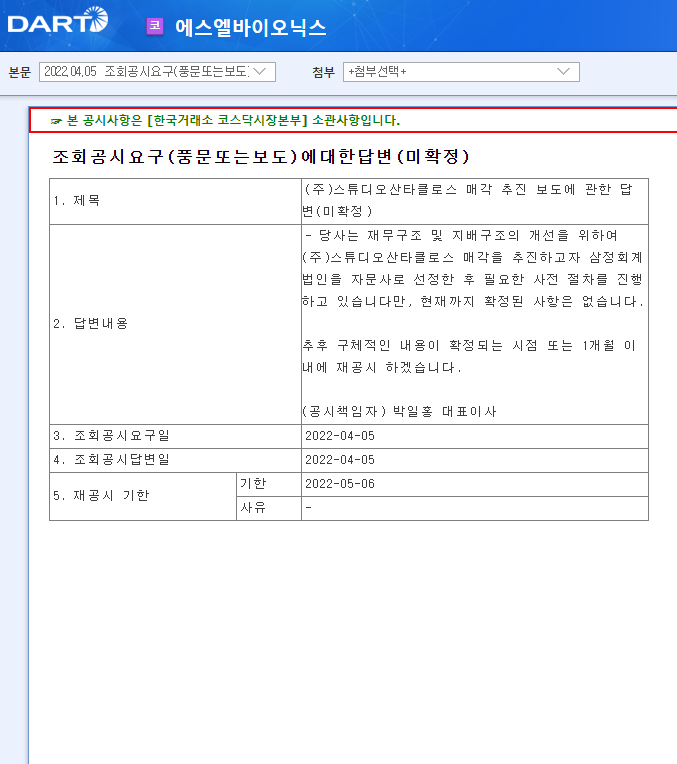Click the (공시책임자) 박일홍 대표이사 line
The image size is (677, 764).
tap(399, 412)
